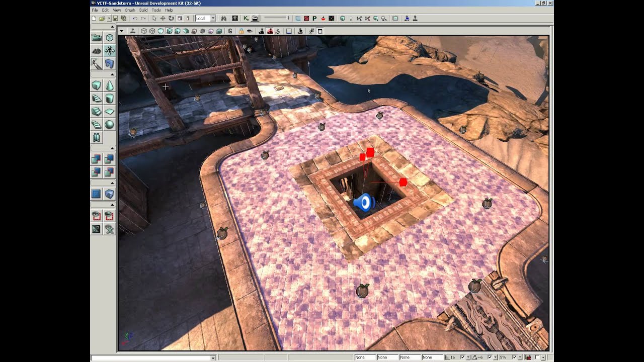The width and height of the screenshot is (644, 362).
Task: Create a Volumetric brush
Action: click(97, 138)
